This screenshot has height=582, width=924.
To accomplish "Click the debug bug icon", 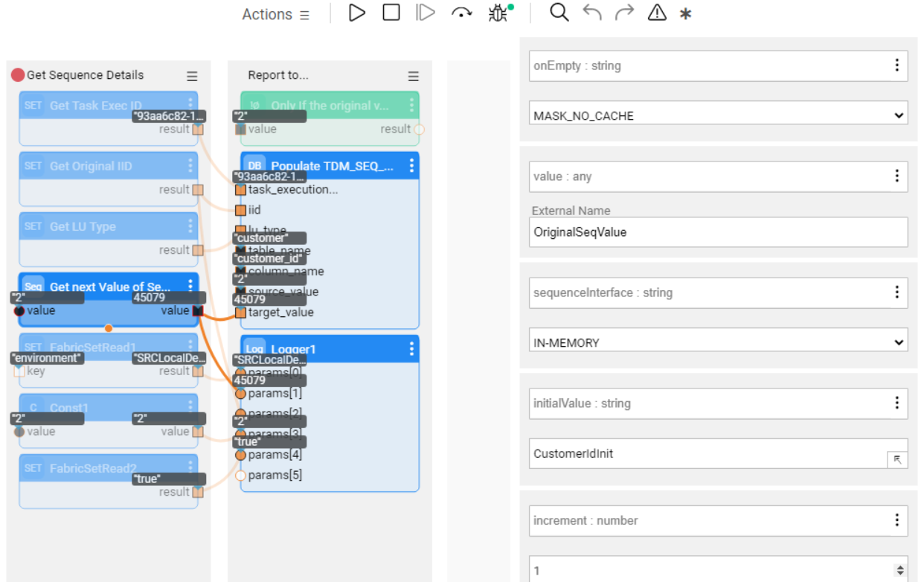I will pos(498,13).
